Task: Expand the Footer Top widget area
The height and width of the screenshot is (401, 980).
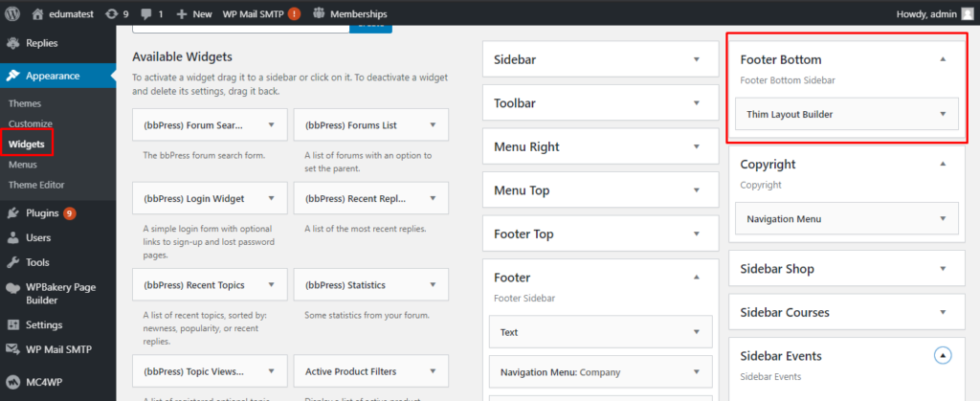Action: (697, 234)
